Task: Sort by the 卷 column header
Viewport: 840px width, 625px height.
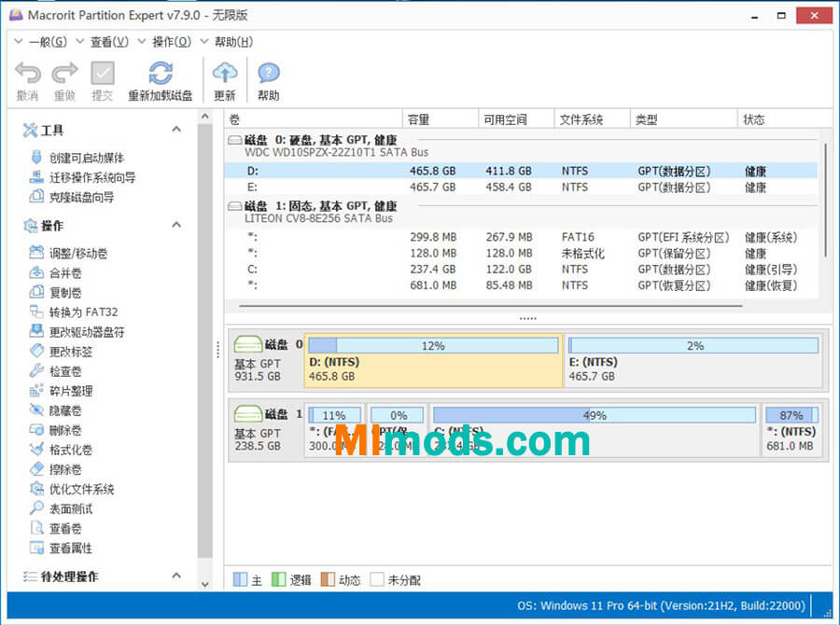Action: (x=314, y=119)
